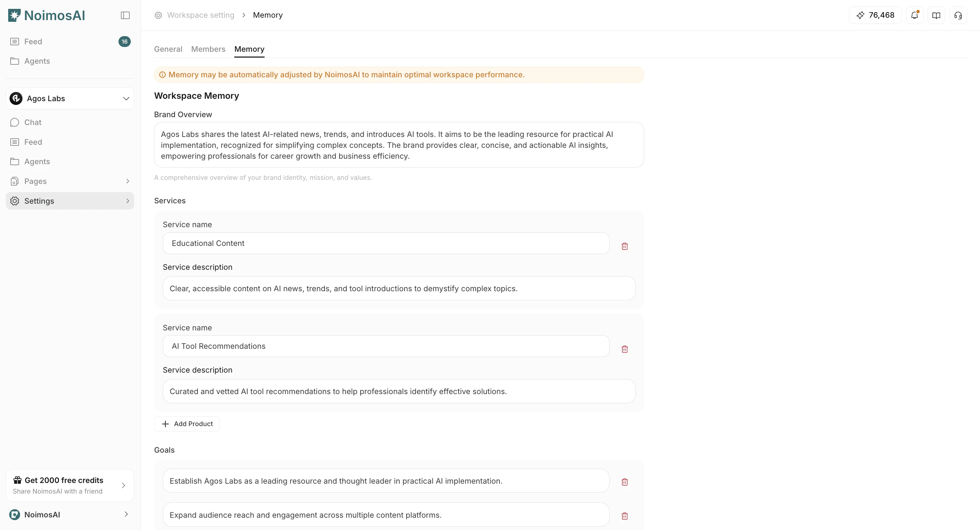Viewport: 980px width, 530px height.
Task: Switch to the Members tab
Action: (x=208, y=49)
